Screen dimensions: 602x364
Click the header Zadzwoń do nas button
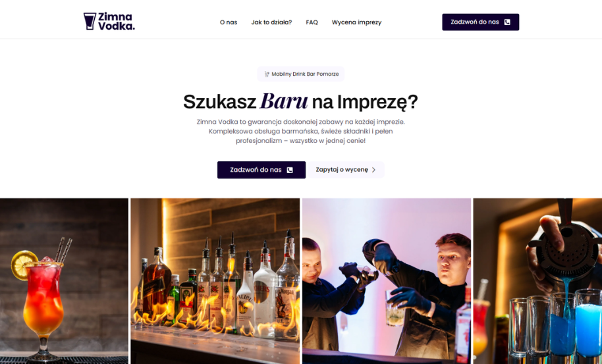tap(480, 22)
